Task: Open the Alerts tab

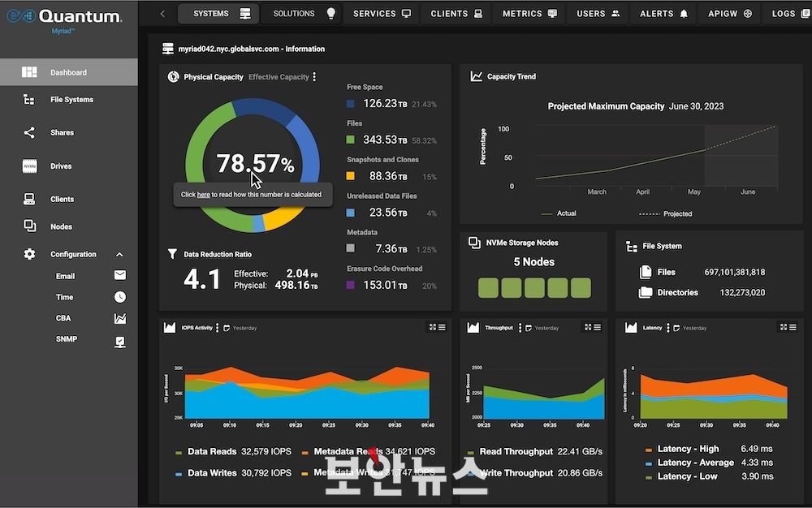Action: 663,14
